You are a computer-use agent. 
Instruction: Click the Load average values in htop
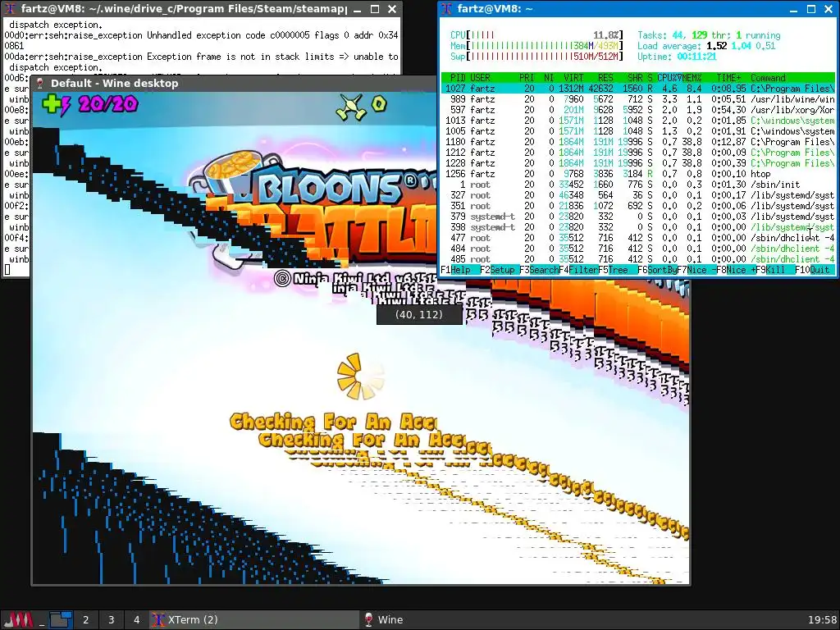pyautogui.click(x=741, y=46)
